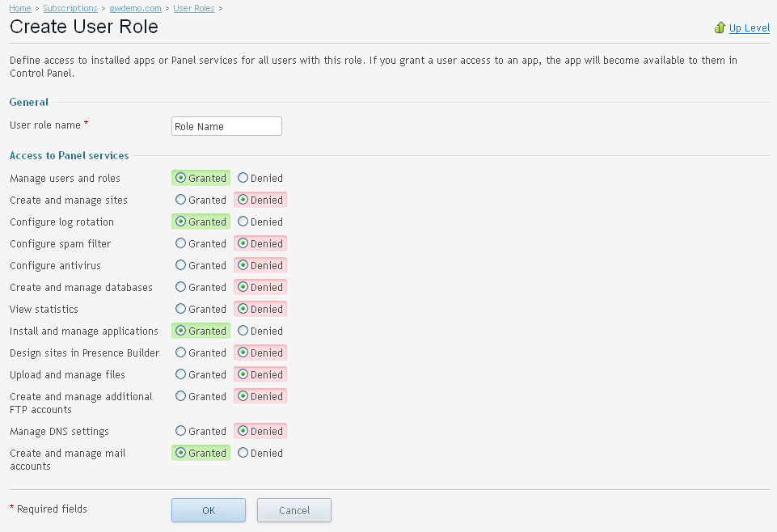Screen dimensions: 777x532
Task: Focus the User role name field
Action: tap(226, 126)
